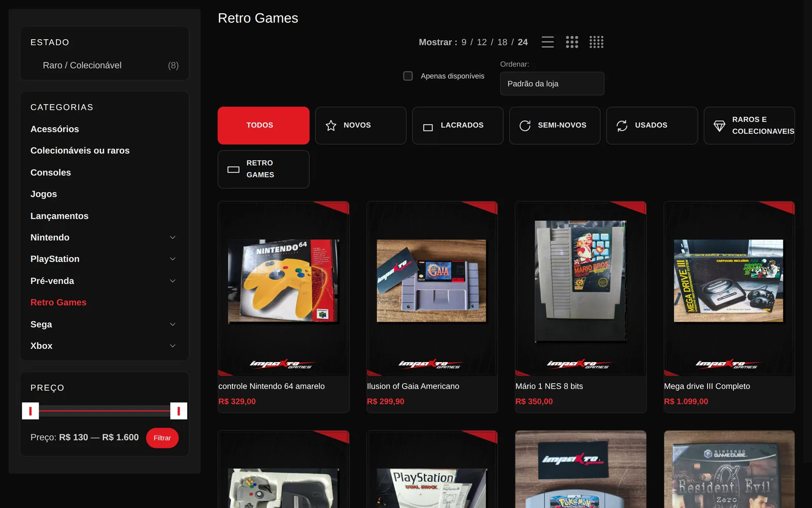Select the USADOS filter tab
This screenshot has height=508, width=812.
click(652, 125)
